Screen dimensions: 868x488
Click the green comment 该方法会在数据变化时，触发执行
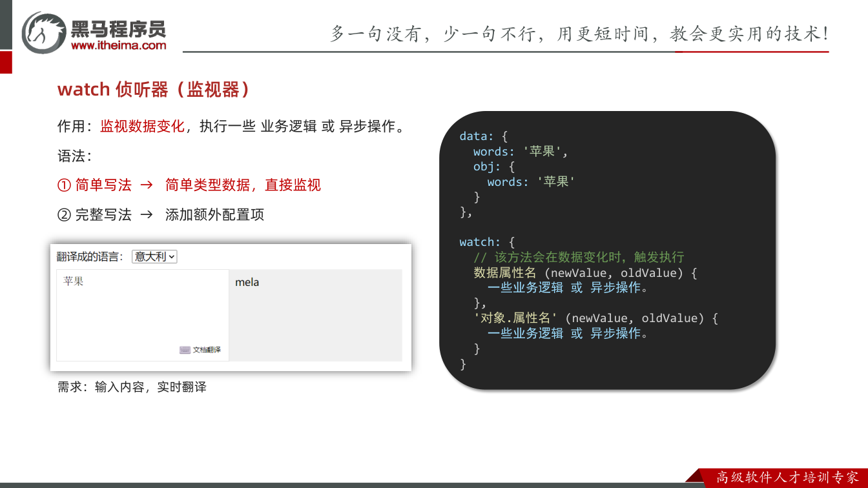pyautogui.click(x=579, y=257)
